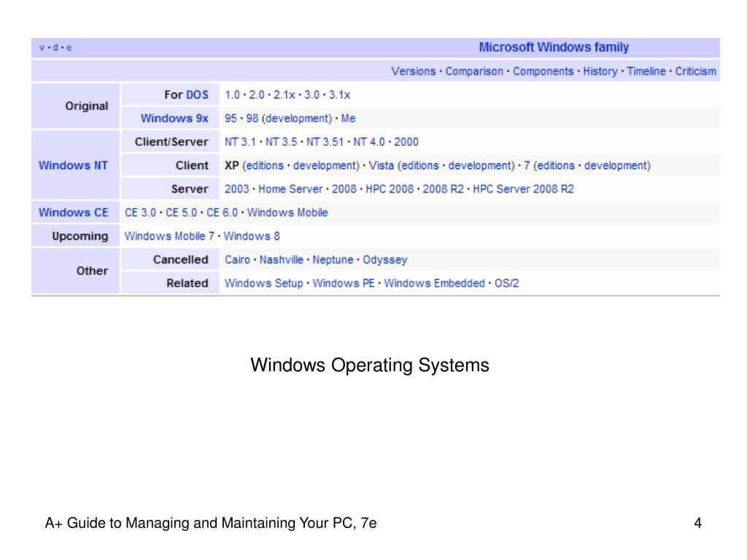The width and height of the screenshot is (747, 560).
Task: Click the 'e' edit template link
Action: coord(69,47)
